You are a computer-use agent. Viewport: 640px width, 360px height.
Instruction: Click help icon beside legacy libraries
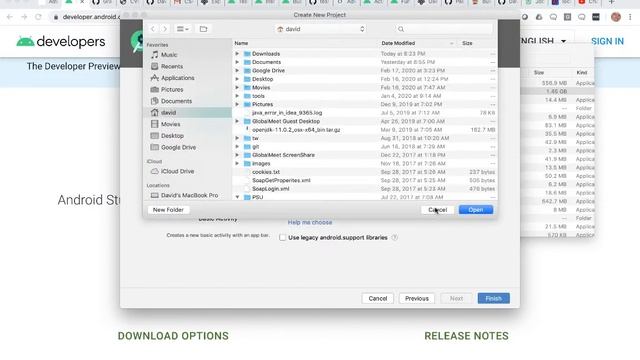pos(394,238)
